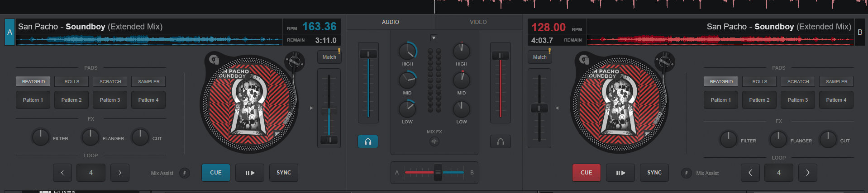
Task: Click the HIGH EQ knob for deck B
Action: (x=462, y=51)
